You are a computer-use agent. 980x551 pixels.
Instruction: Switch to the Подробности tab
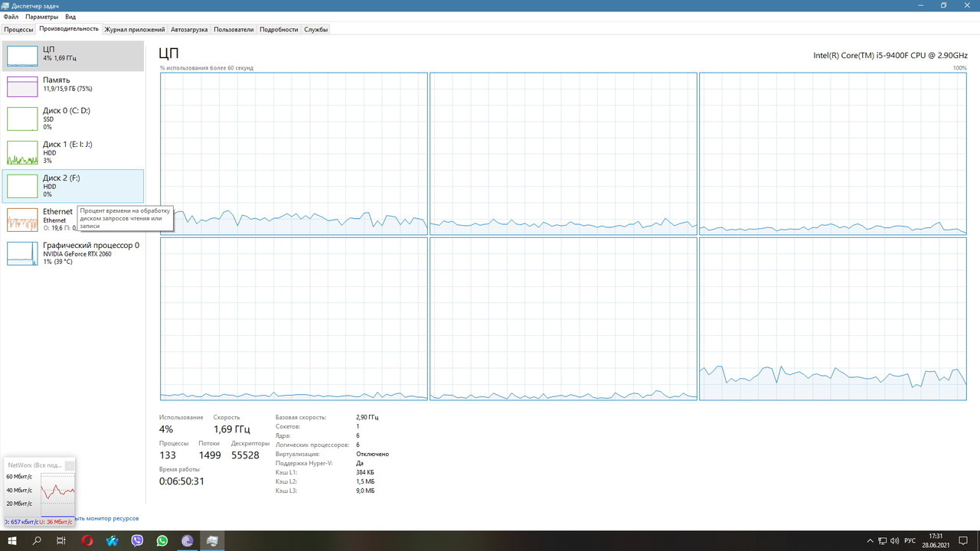tap(279, 29)
